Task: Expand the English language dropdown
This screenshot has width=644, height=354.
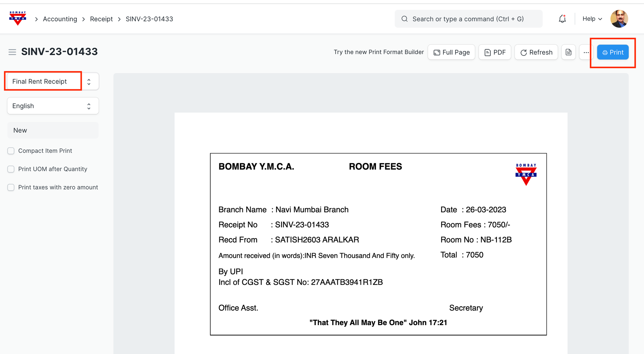Action: (x=53, y=106)
